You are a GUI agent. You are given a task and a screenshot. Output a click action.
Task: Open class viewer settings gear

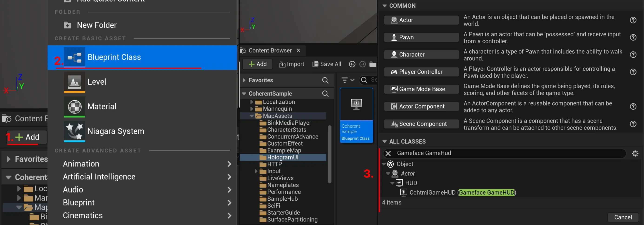click(x=635, y=153)
